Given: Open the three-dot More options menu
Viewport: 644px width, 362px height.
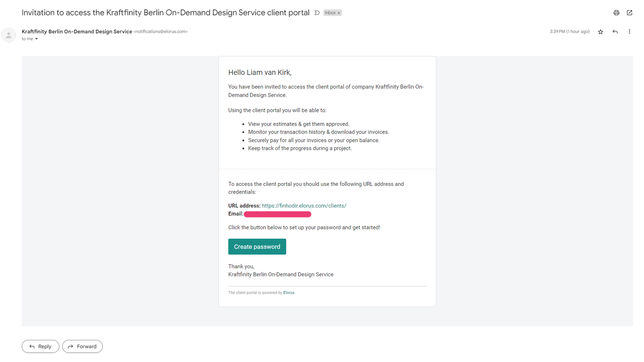Looking at the screenshot, I should coord(630,32).
